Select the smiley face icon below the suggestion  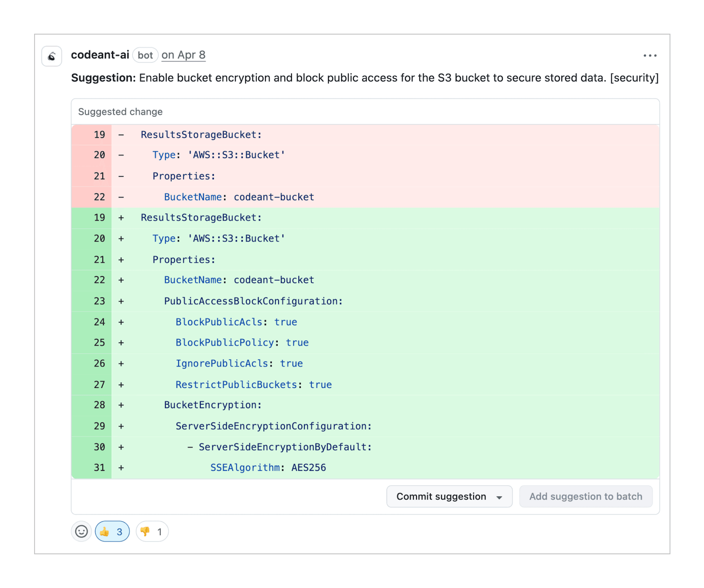[x=81, y=531]
